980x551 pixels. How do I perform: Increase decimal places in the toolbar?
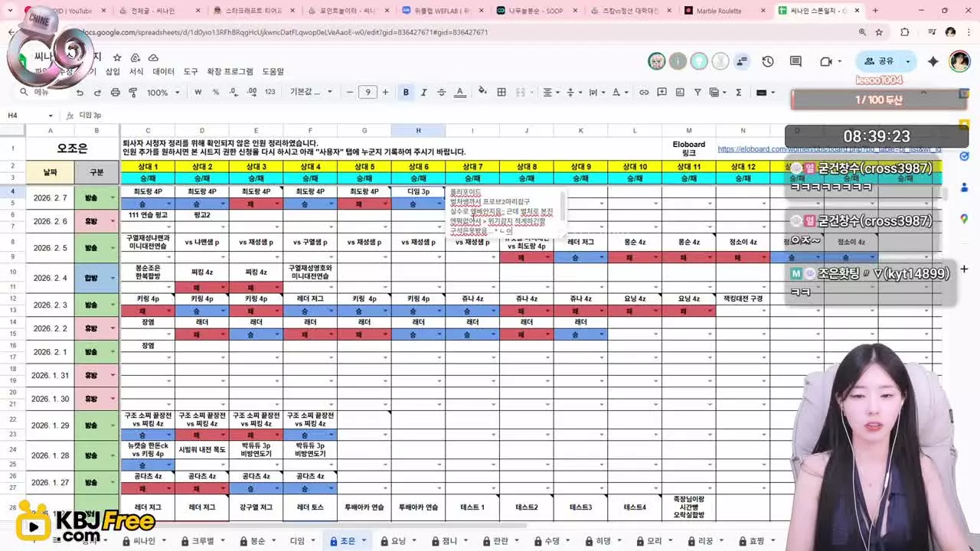click(252, 93)
